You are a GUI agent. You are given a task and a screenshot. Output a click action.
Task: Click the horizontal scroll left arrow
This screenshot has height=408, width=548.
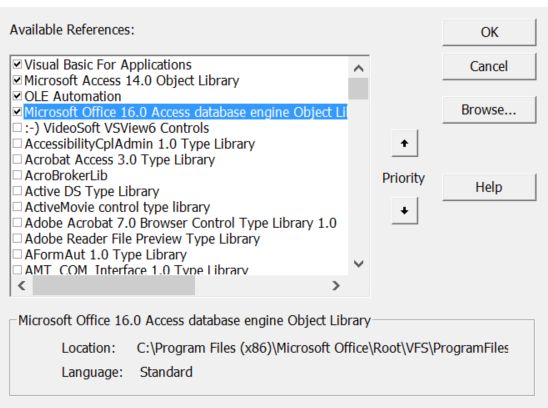click(x=22, y=286)
